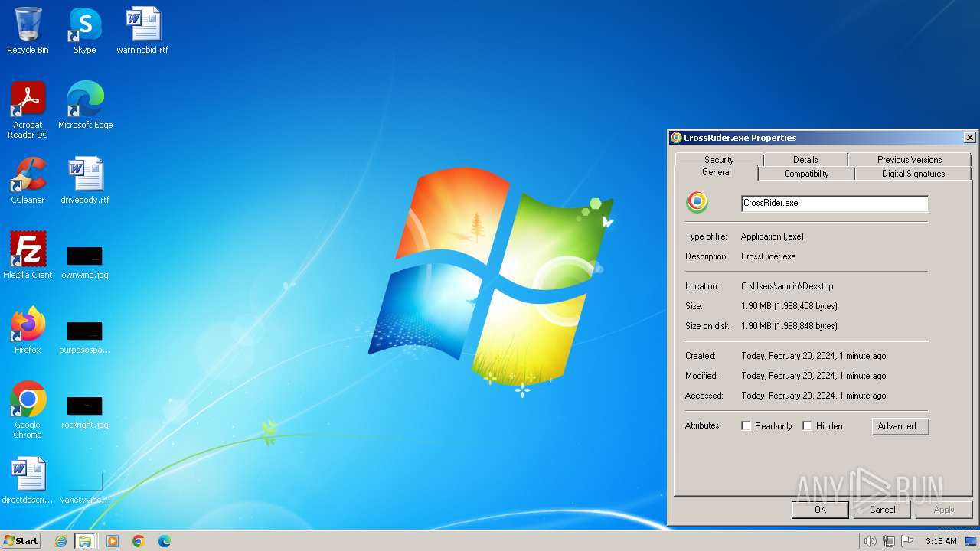Cancel the Properties dialog
Screen dimensions: 980x551
point(882,510)
